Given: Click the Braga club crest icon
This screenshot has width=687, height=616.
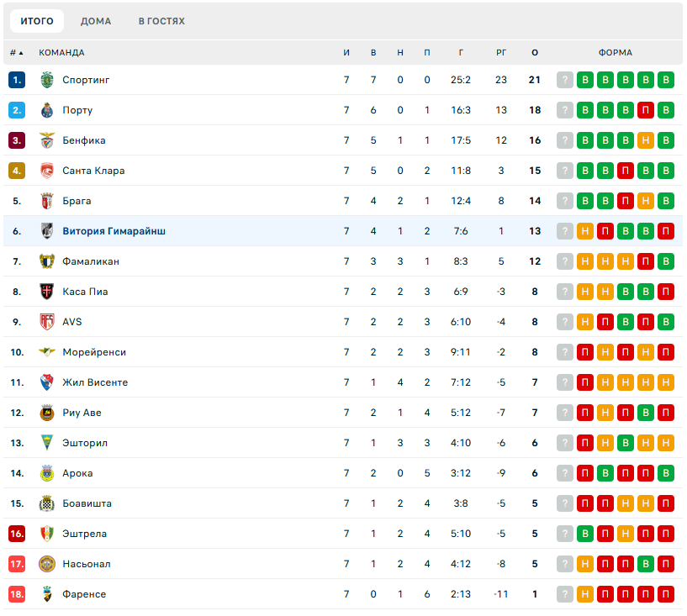Looking at the screenshot, I should pyautogui.click(x=47, y=201).
